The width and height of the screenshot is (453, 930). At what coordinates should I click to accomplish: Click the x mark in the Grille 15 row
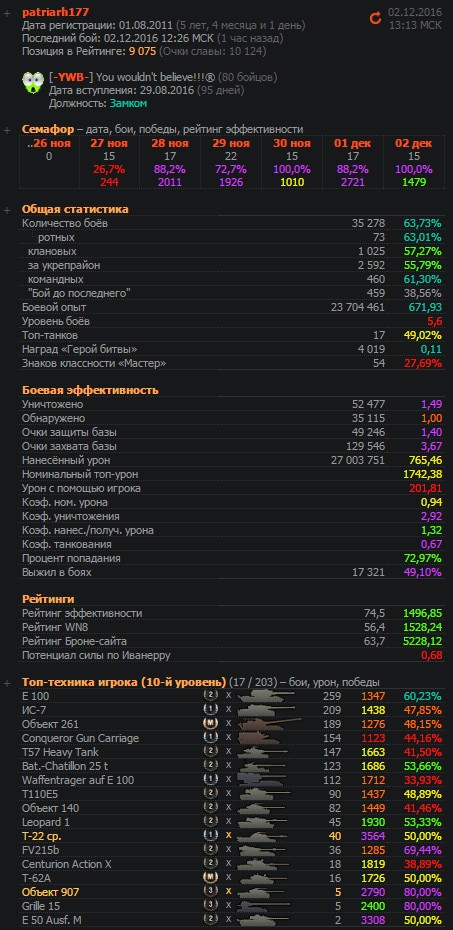pos(228,906)
